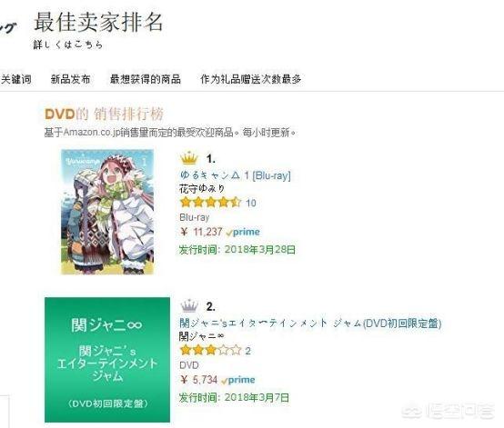Open the 新品发布 tab
The image size is (504, 428).
(70, 79)
